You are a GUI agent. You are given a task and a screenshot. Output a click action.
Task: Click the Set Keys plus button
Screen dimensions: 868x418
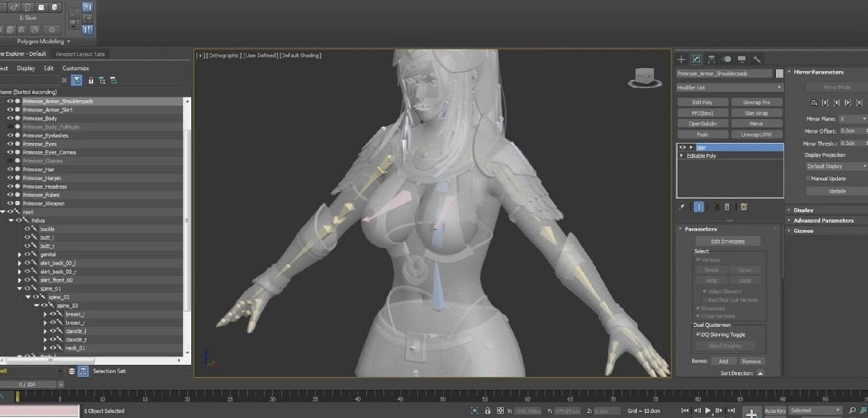pyautogui.click(x=751, y=413)
